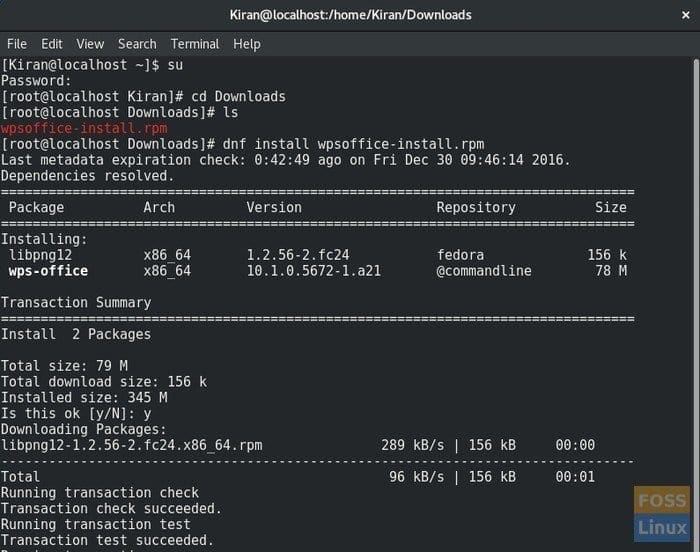Click 'Transaction Summary' heading
700x552 pixels.
76,303
